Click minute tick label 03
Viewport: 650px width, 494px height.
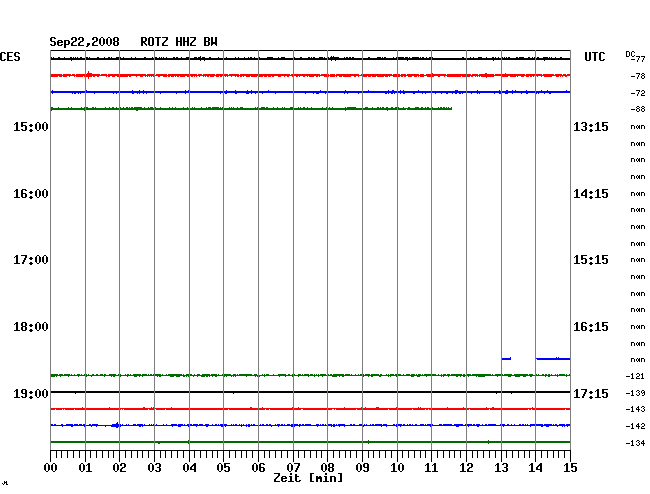pos(155,468)
